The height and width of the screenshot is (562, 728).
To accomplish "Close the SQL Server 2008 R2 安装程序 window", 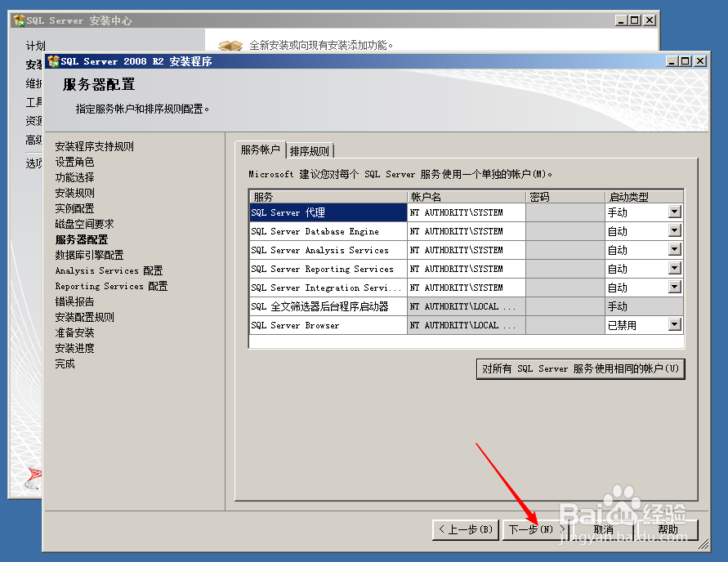I will (x=700, y=60).
